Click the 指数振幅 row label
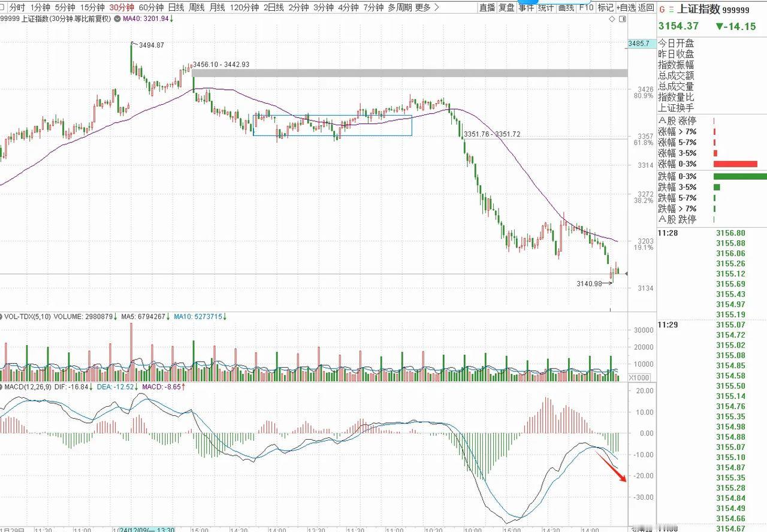The height and width of the screenshot is (532, 767). click(x=676, y=65)
